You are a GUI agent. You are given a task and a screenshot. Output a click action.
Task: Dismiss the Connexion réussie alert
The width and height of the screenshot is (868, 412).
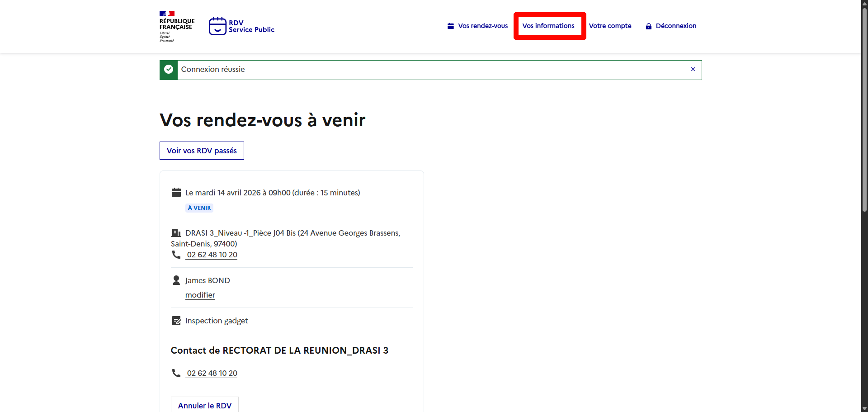[693, 69]
